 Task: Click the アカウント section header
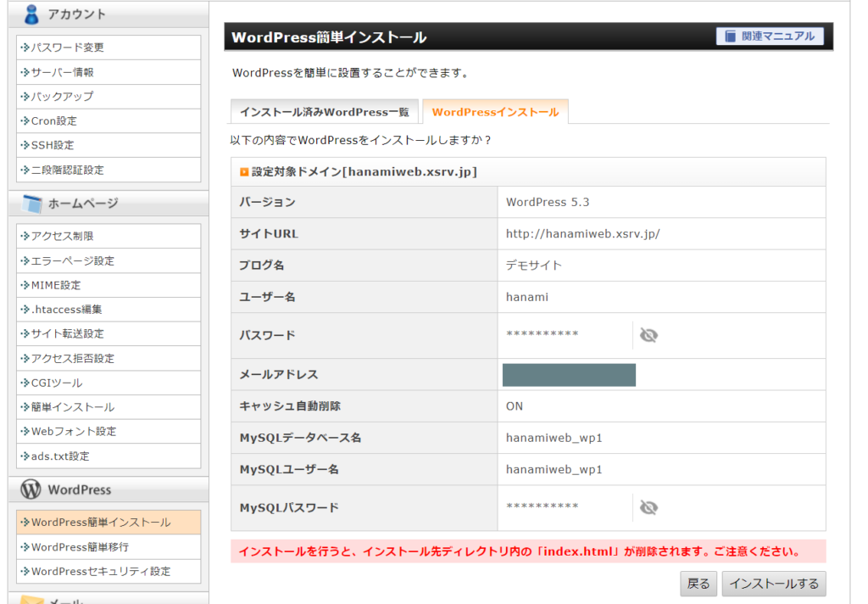pos(108,14)
